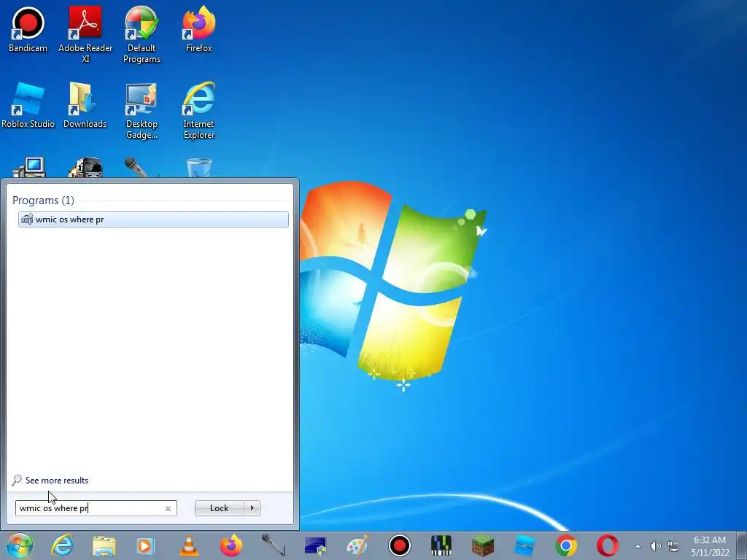Click the Programs (1) results header

click(43, 201)
